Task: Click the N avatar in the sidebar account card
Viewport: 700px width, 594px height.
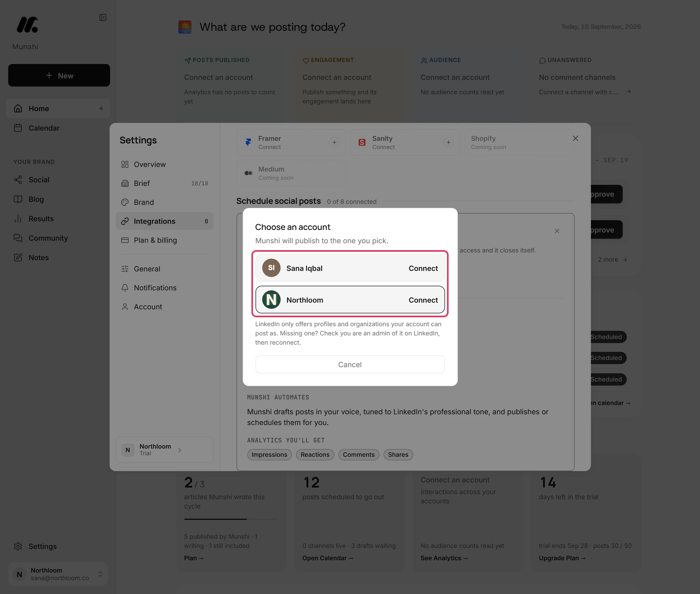Action: pos(19,574)
